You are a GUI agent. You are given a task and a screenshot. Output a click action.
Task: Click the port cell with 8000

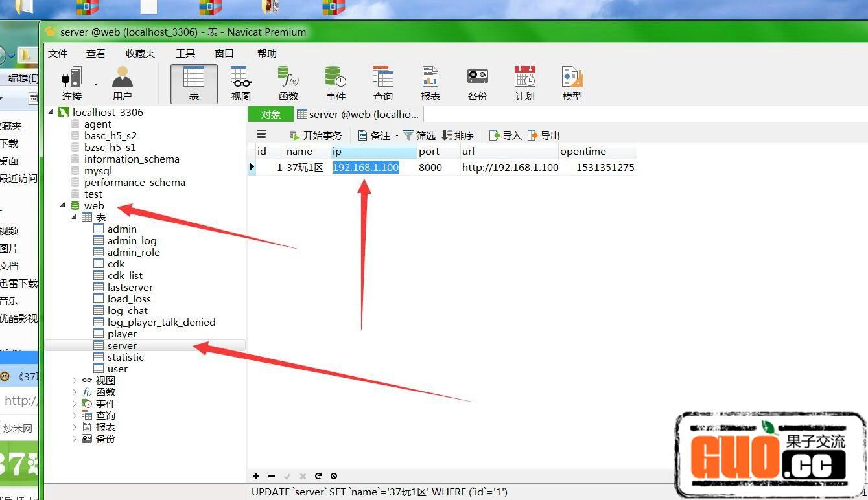click(430, 168)
